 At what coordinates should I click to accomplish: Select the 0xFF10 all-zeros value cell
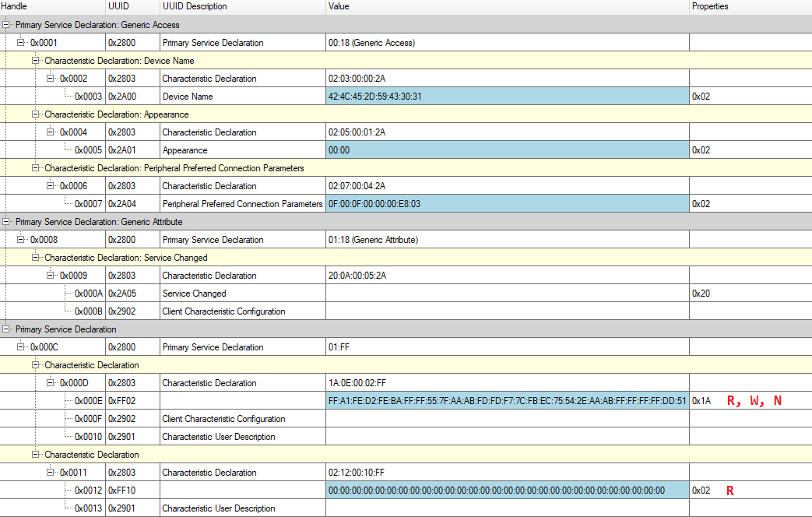pos(508,490)
